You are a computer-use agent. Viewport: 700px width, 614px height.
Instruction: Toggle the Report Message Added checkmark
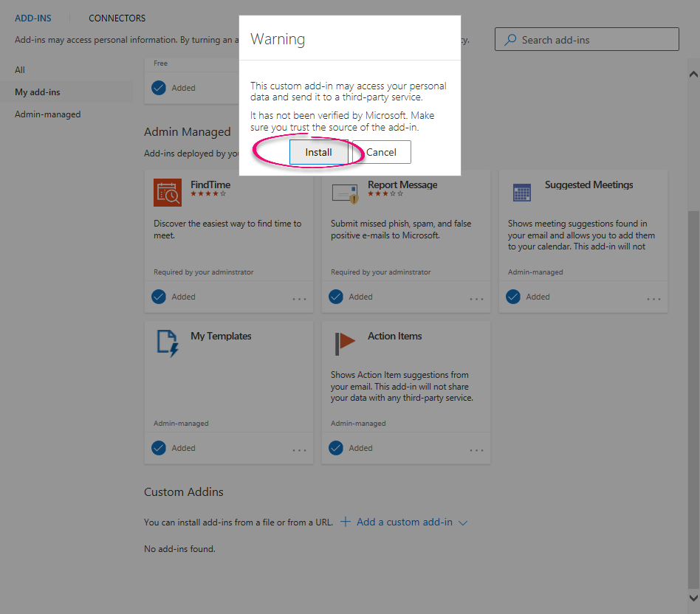(x=336, y=297)
